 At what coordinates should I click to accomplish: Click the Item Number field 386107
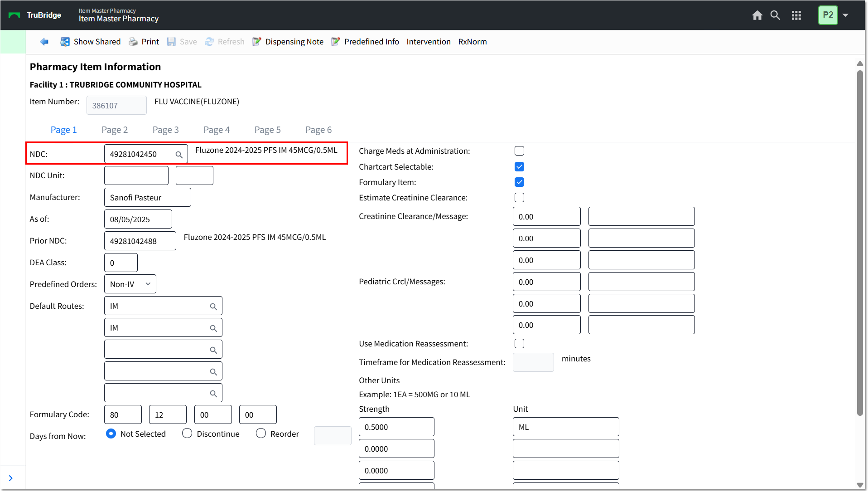(116, 105)
